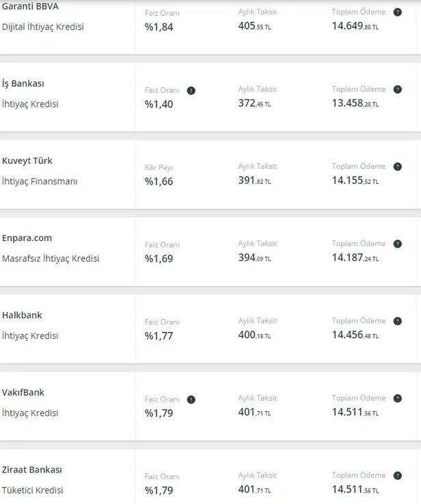Viewport: 421px width, 504px height.
Task: Open the Garanti BBVA bank name
Action: pyautogui.click(x=30, y=6)
